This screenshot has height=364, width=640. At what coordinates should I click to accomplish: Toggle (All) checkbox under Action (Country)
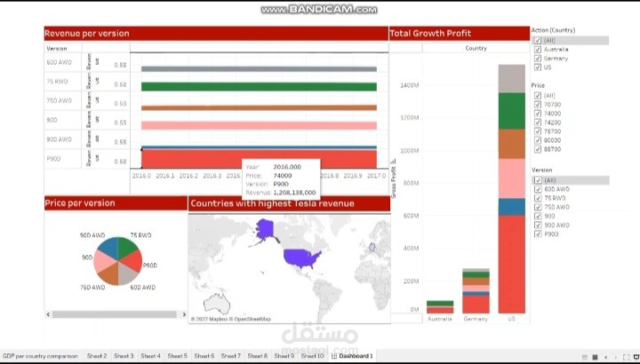click(x=538, y=40)
